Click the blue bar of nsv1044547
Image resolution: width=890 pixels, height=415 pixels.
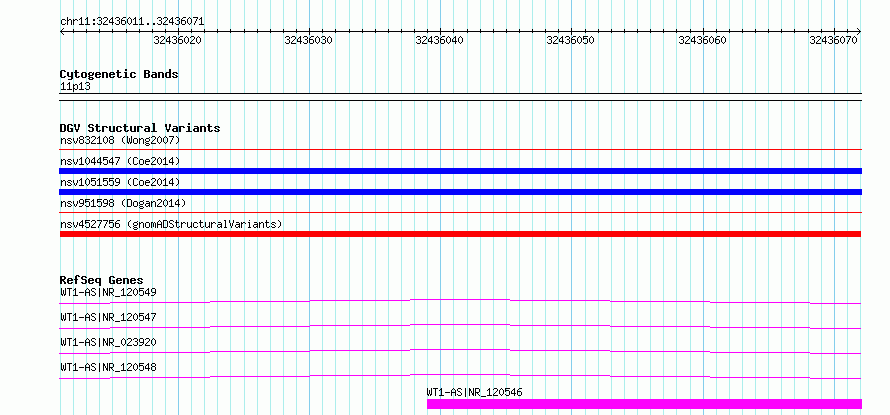(x=460, y=171)
